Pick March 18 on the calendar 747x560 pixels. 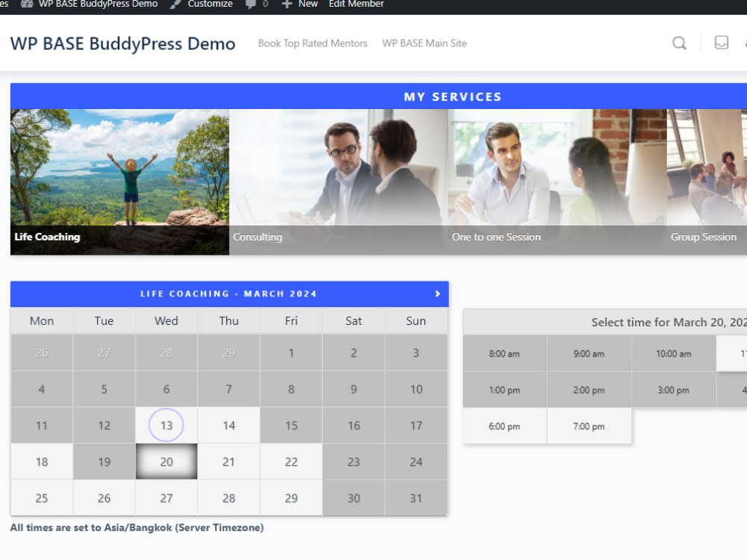coord(41,461)
